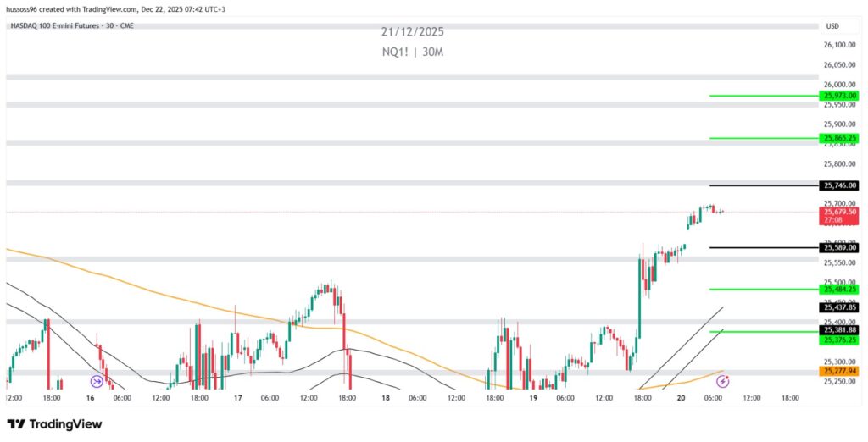The width and height of the screenshot is (868, 442).
Task: Select the green 25,973.00 price label
Action: coord(839,96)
